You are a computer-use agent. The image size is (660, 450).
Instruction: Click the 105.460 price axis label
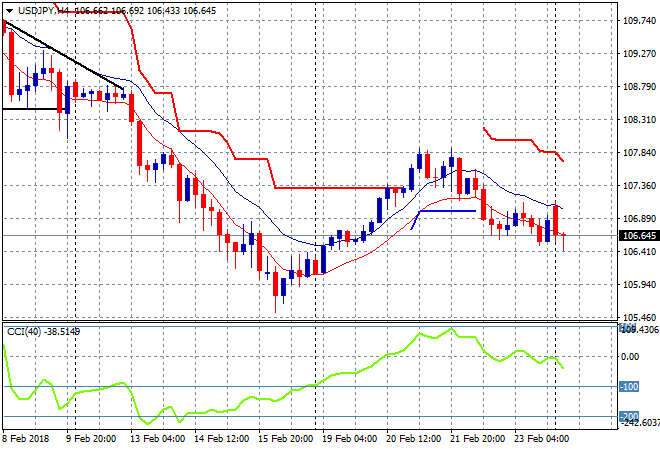[639, 317]
